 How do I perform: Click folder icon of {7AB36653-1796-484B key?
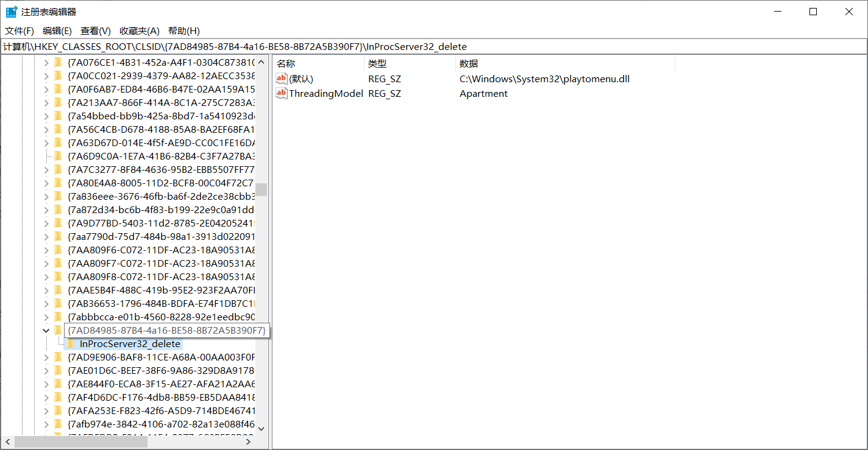tap(59, 303)
